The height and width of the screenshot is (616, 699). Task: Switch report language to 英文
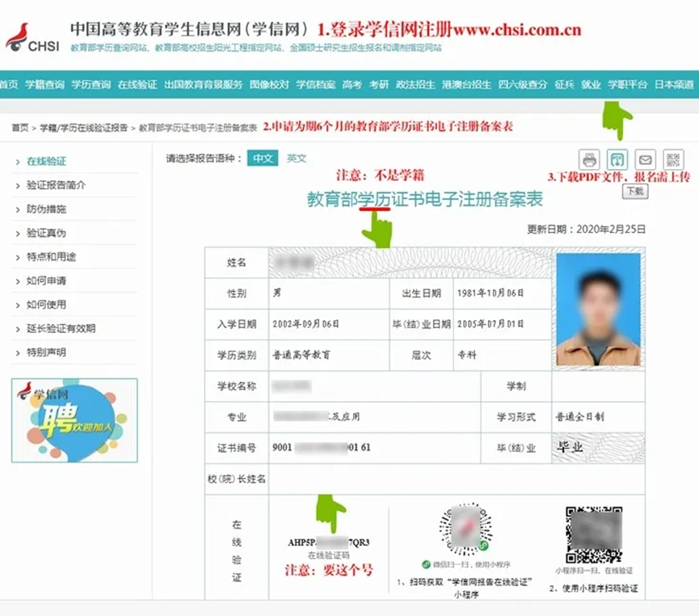click(297, 158)
